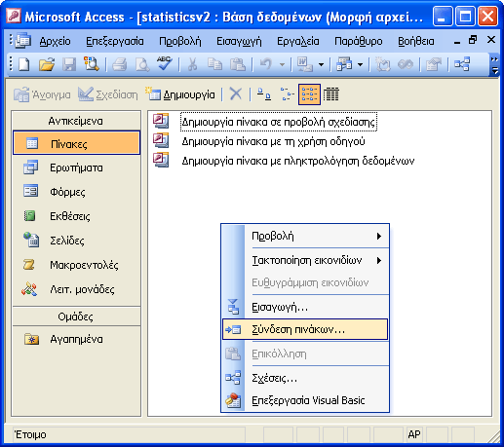Screen dimensions: 504x447
Task: Choose Σύνδεση πινάκων... menu entry
Action: tap(305, 329)
